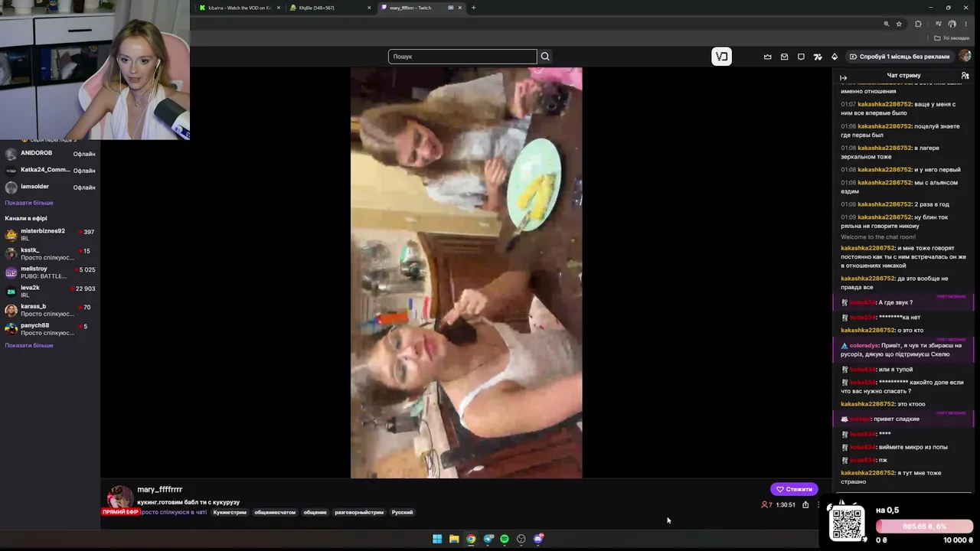The width and height of the screenshot is (980, 551).
Task: Select the общениесчатом tag
Action: coord(275,512)
